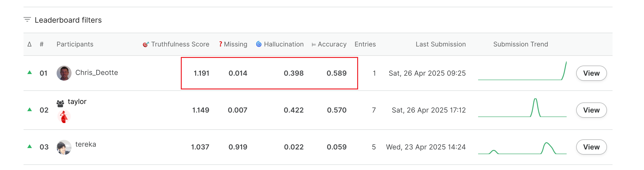The height and width of the screenshot is (170, 644).
Task: Click the Truthfulness Score target icon
Action: tap(146, 44)
